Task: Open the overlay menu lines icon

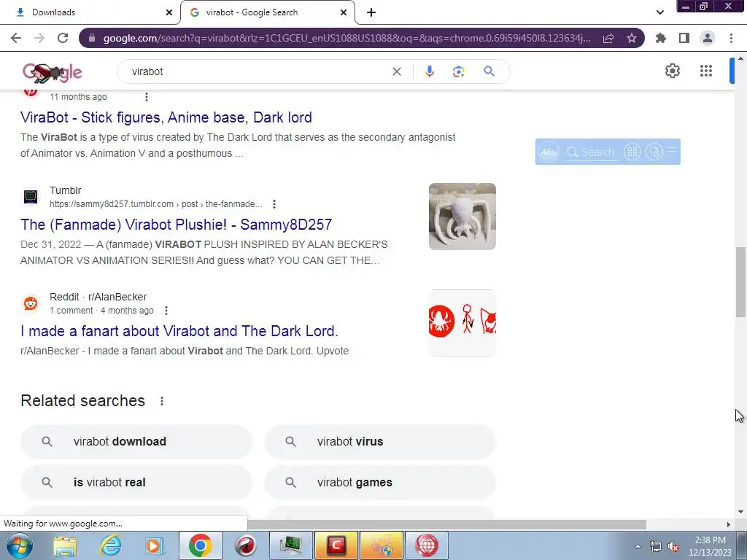Action: [x=672, y=152]
